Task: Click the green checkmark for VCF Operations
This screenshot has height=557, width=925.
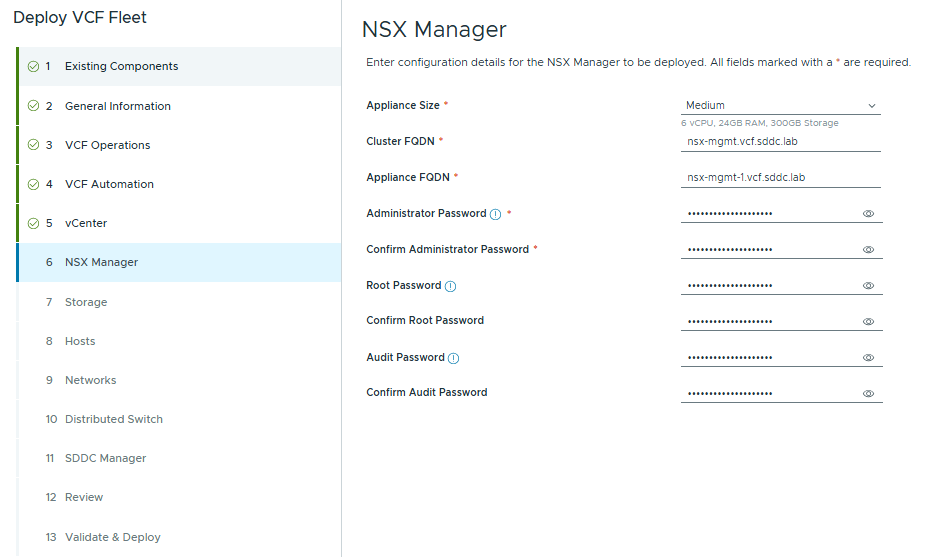Action: [x=34, y=145]
